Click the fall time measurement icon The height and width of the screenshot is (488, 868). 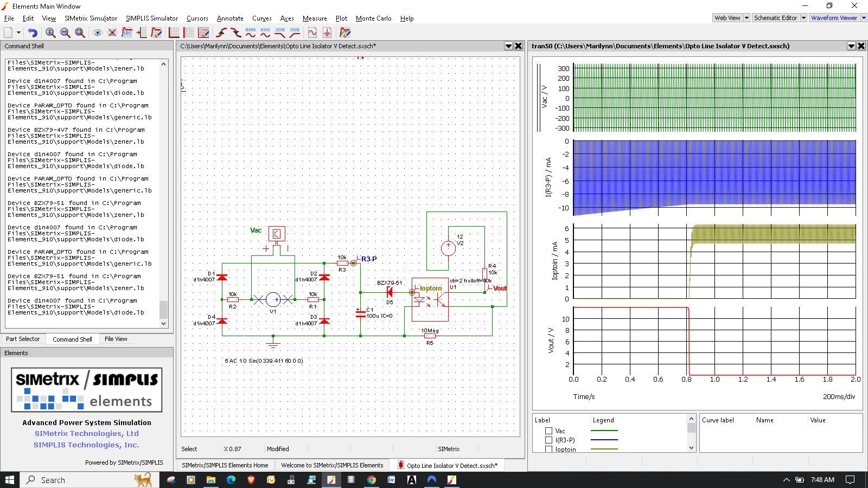236,33
